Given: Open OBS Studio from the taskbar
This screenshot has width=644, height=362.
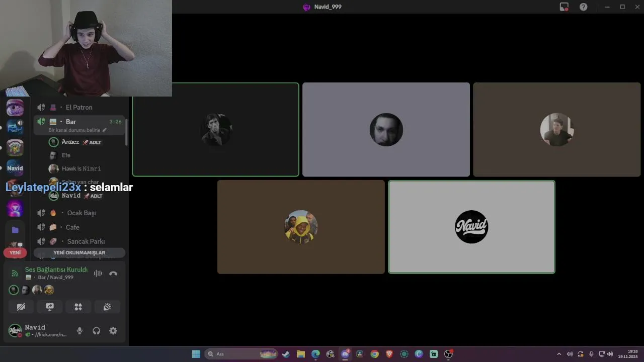Looking at the screenshot, I should [448, 354].
